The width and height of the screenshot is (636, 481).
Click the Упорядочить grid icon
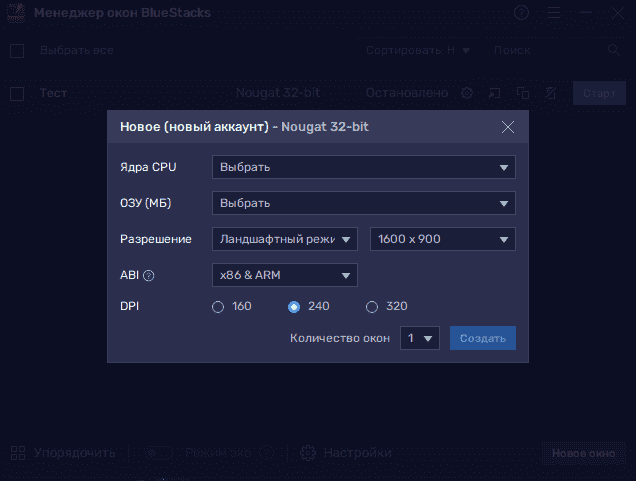(x=17, y=453)
